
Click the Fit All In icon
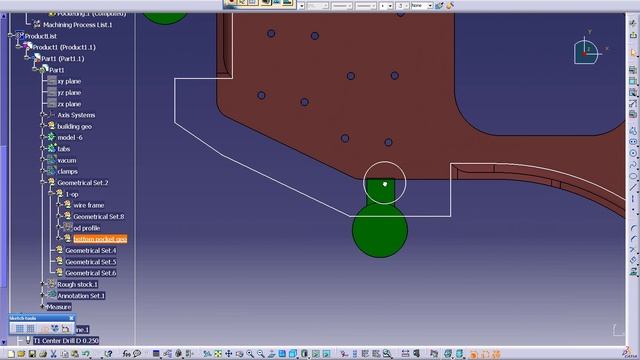pos(218,354)
